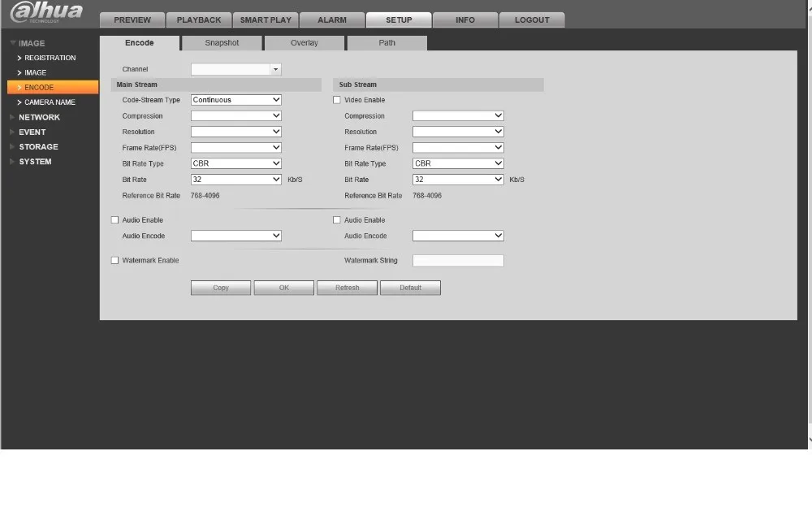
Task: Open the INFO tab
Action: tap(465, 20)
